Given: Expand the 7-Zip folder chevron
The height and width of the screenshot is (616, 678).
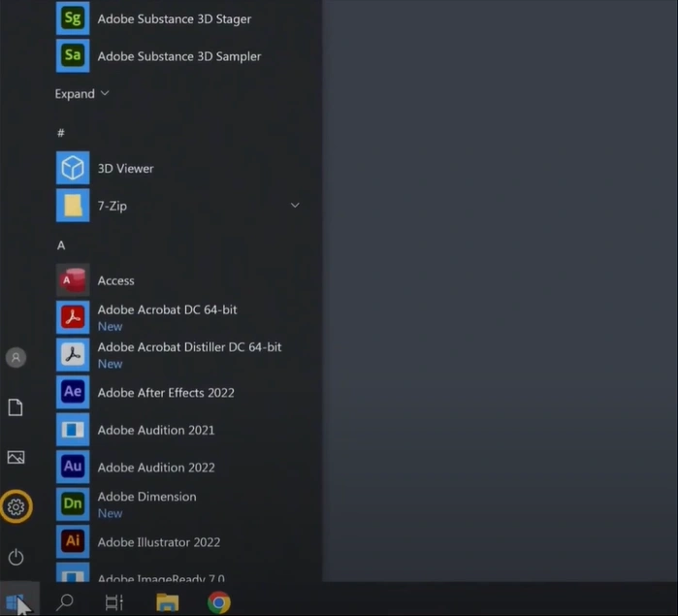Looking at the screenshot, I should pos(295,205).
